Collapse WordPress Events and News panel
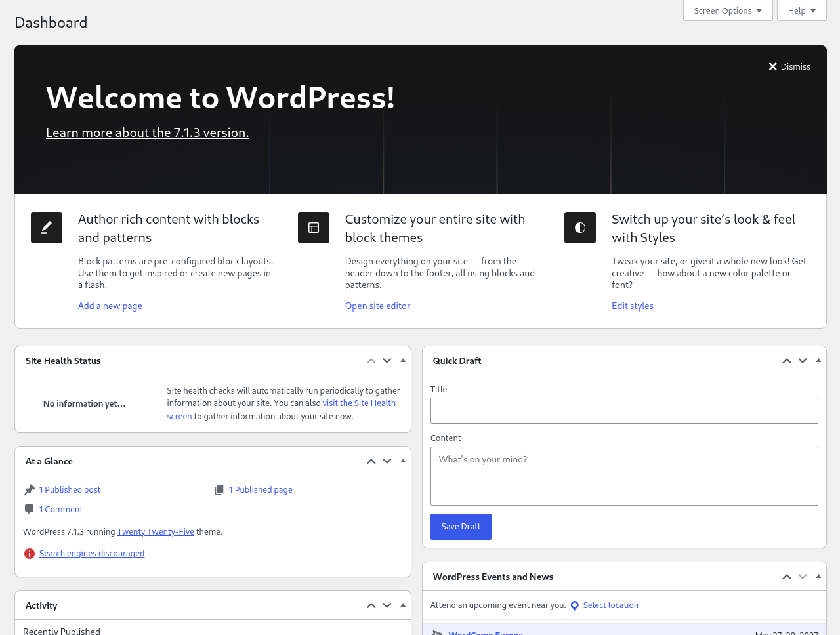The image size is (840, 635). point(818,576)
